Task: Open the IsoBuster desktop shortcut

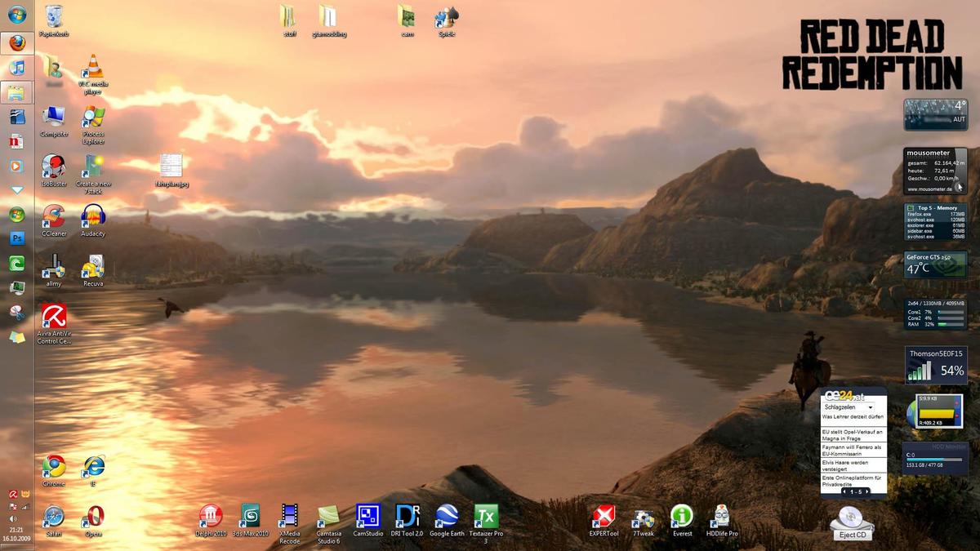Action: [x=54, y=171]
